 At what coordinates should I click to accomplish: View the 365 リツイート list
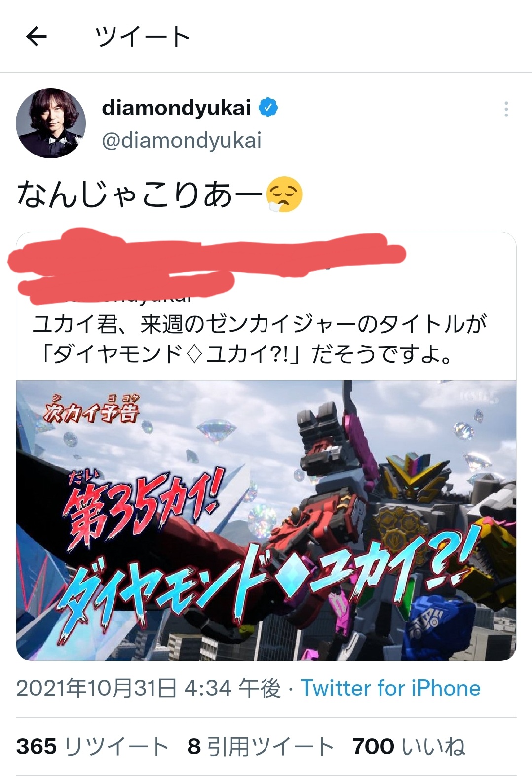pyautogui.click(x=92, y=746)
